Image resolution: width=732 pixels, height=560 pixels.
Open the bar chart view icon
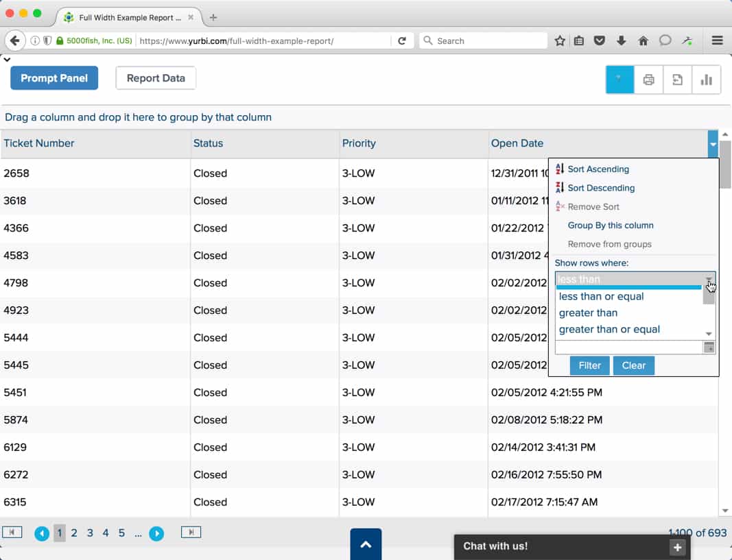tap(706, 80)
